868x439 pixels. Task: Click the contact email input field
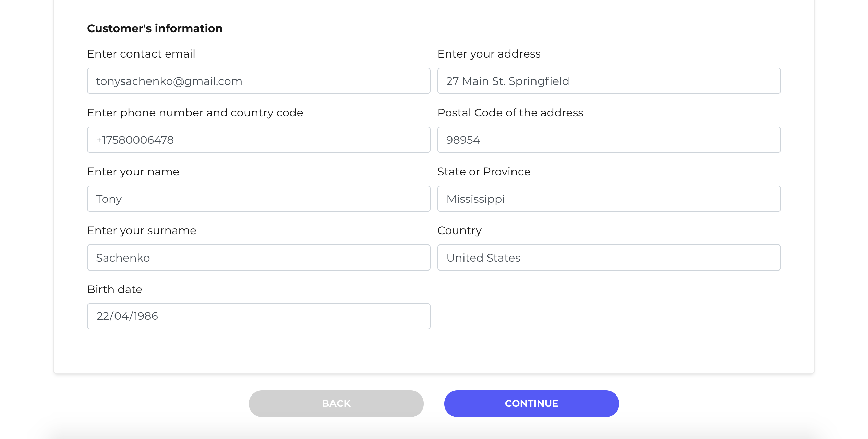(x=258, y=81)
